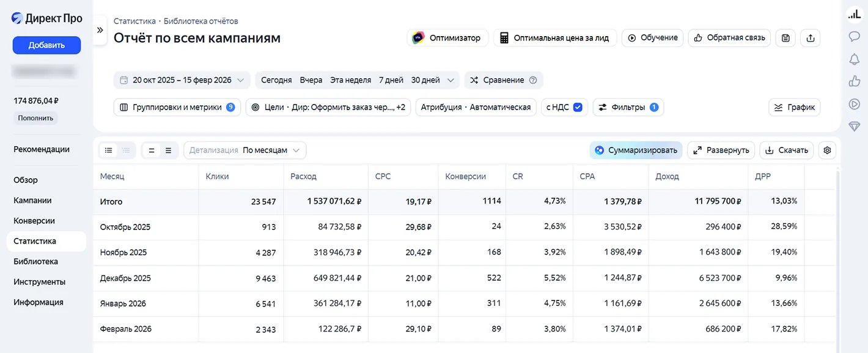Click the help question mark next to Сравнение
Image resolution: width=868 pixels, height=353 pixels.
[x=533, y=80]
